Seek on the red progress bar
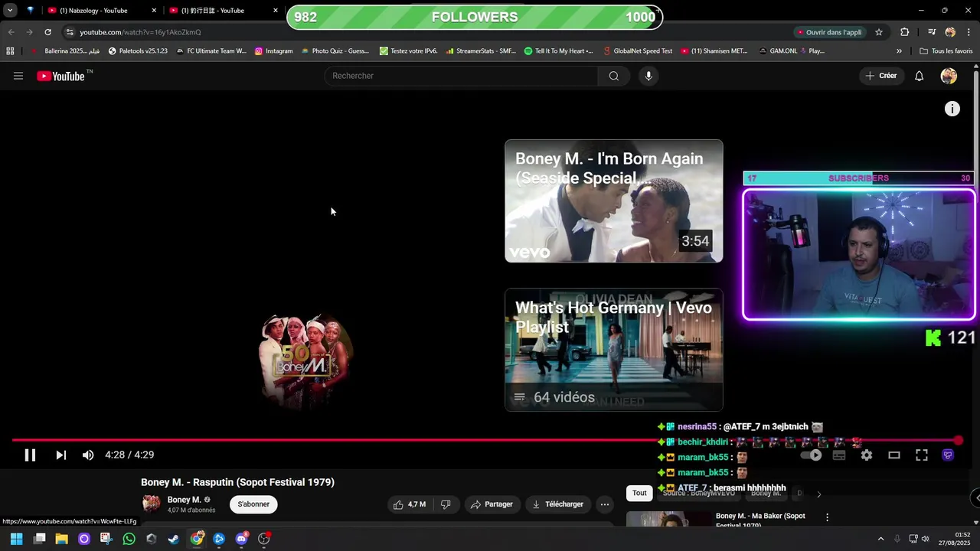980x551 pixels. pos(485,440)
